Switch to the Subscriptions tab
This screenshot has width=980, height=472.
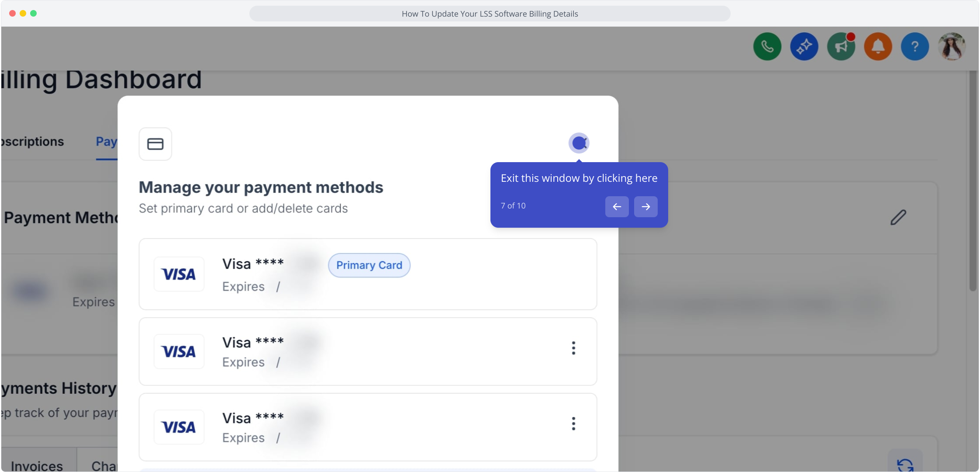point(32,142)
